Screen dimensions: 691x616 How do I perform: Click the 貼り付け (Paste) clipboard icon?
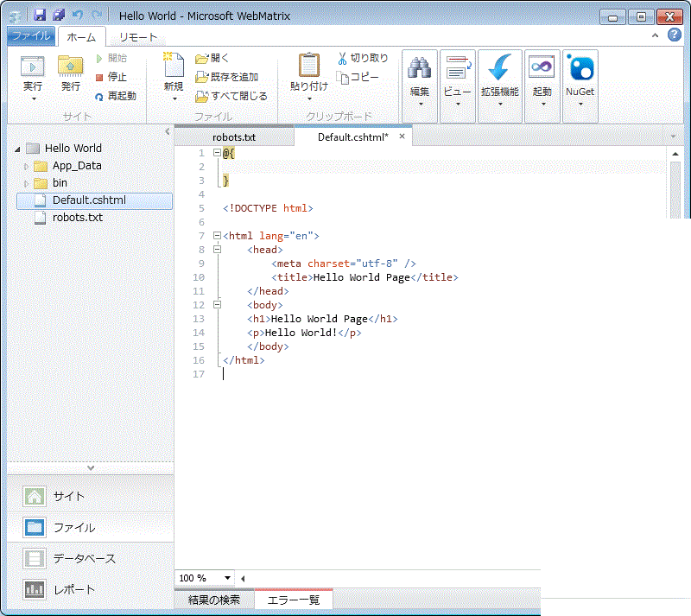point(309,66)
